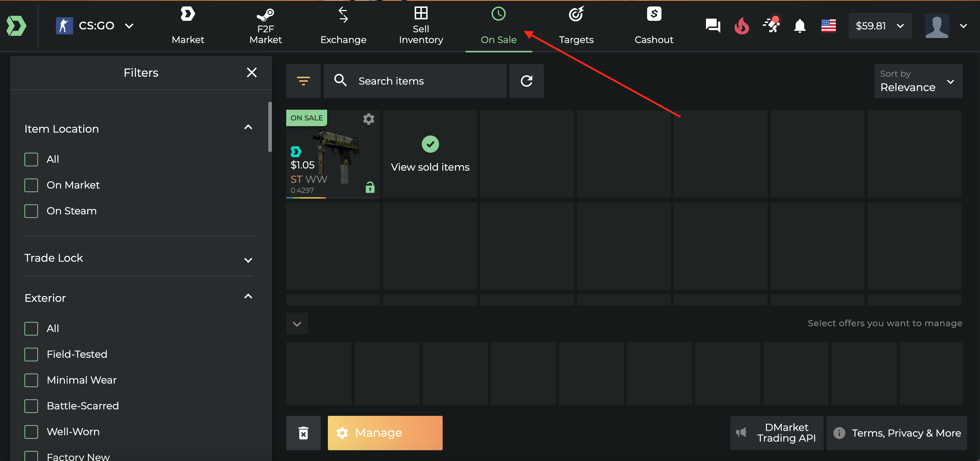This screenshot has height=461, width=980.
Task: Check the Minimal Wear box
Action: click(31, 380)
